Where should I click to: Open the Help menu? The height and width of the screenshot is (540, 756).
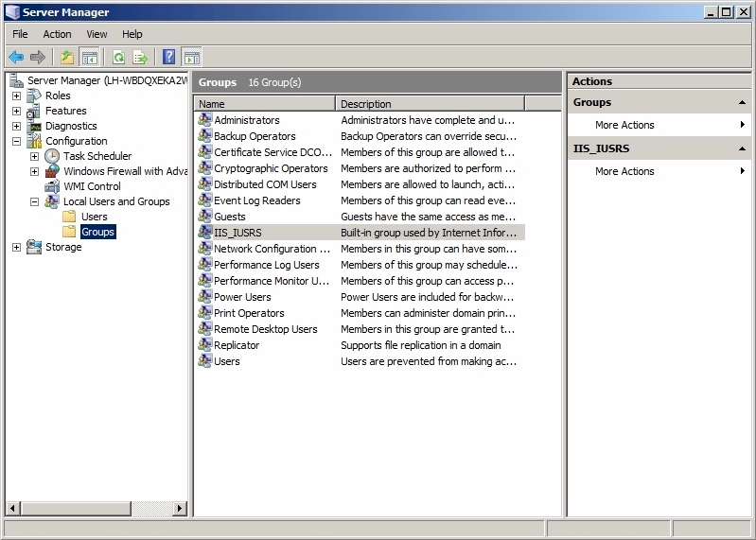pyautogui.click(x=132, y=34)
